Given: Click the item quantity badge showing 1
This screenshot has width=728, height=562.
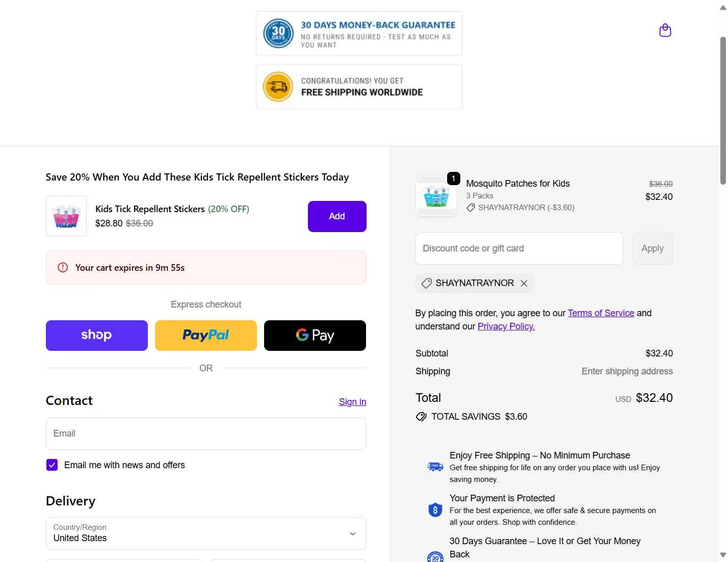Looking at the screenshot, I should point(453,178).
